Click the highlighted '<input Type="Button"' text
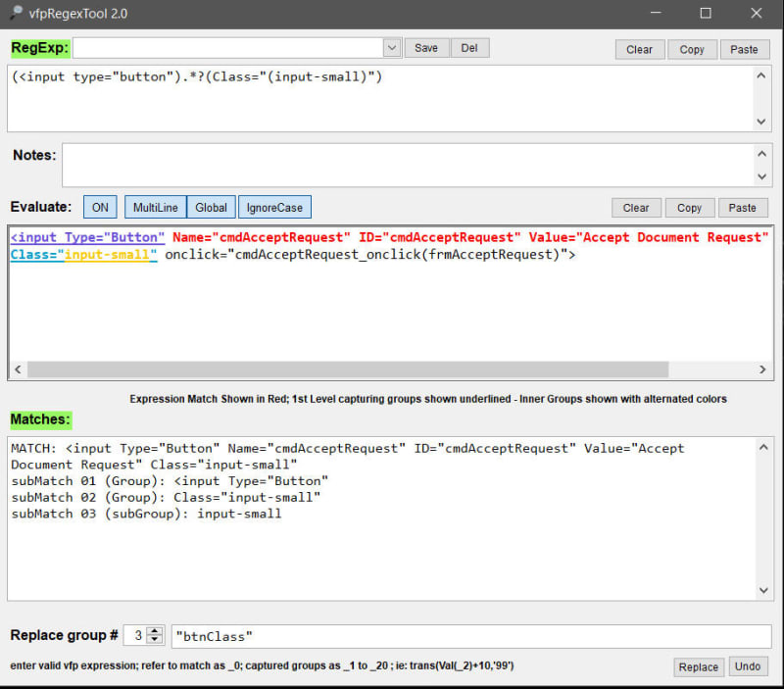 tap(87, 237)
